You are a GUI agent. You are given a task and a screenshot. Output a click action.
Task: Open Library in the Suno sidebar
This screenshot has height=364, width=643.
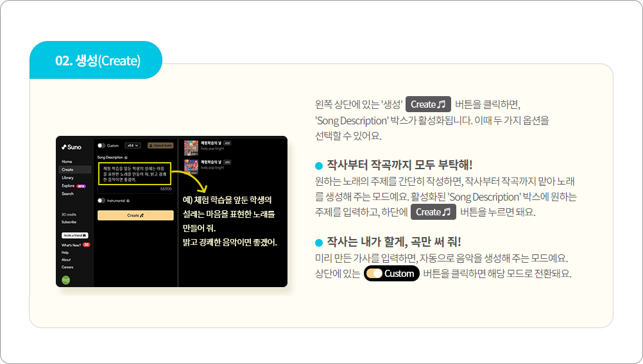pyautogui.click(x=67, y=178)
